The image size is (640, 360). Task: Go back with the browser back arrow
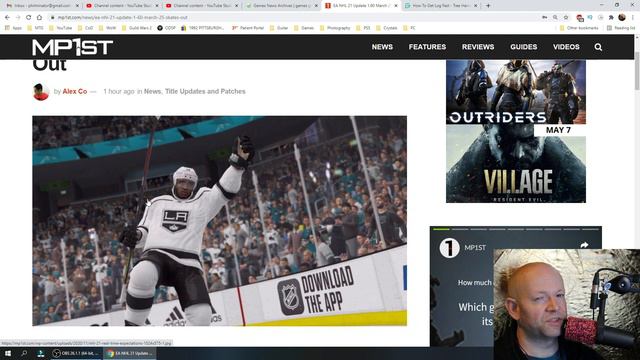(7, 18)
